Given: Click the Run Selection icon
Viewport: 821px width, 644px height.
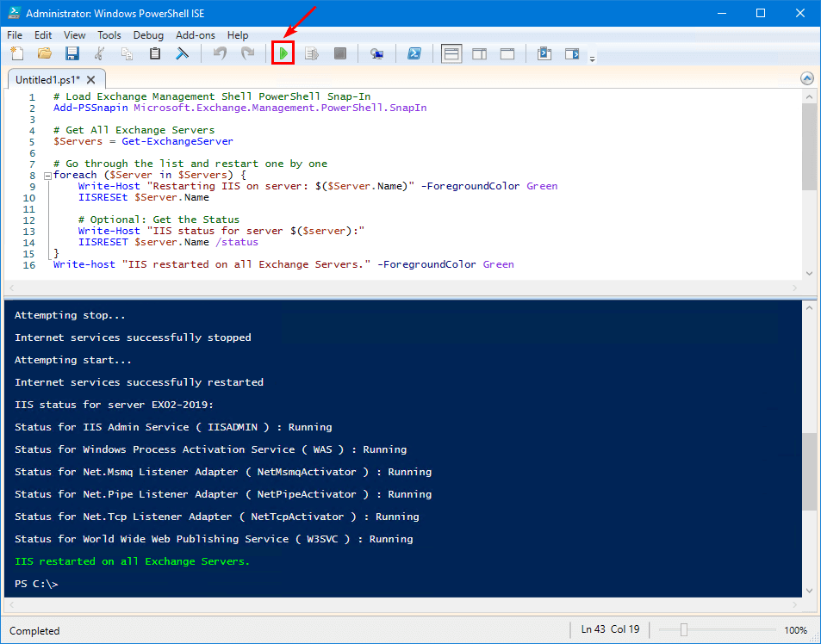Looking at the screenshot, I should click(x=312, y=53).
